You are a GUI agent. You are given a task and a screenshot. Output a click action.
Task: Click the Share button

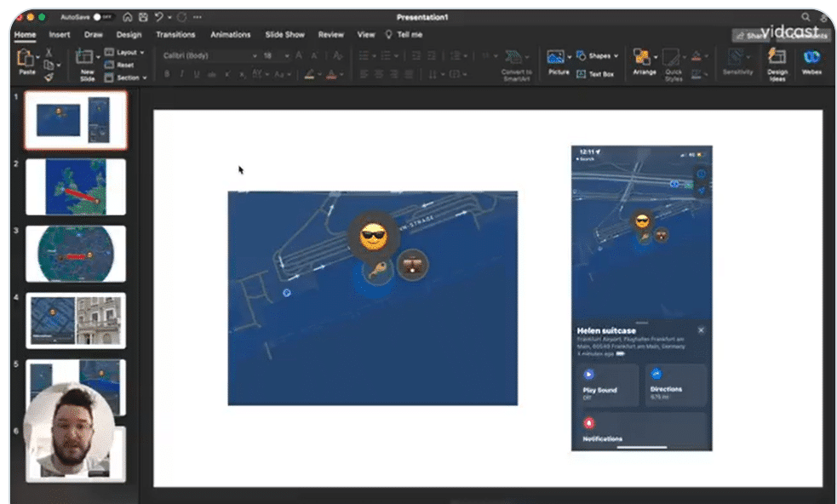(748, 35)
